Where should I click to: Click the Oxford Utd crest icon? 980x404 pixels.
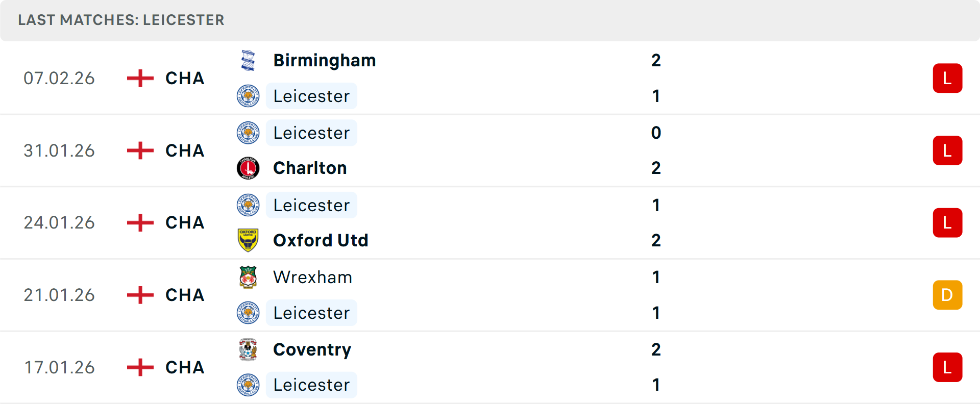point(248,240)
